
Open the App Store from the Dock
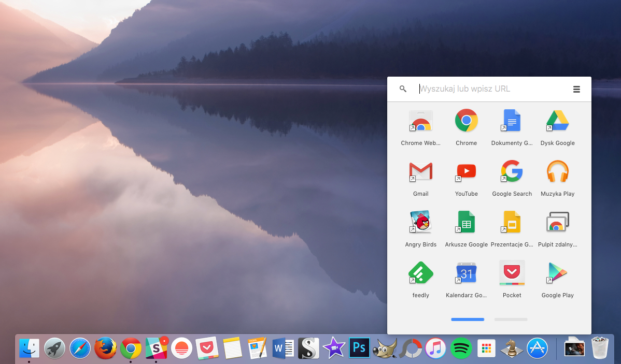tap(537, 348)
